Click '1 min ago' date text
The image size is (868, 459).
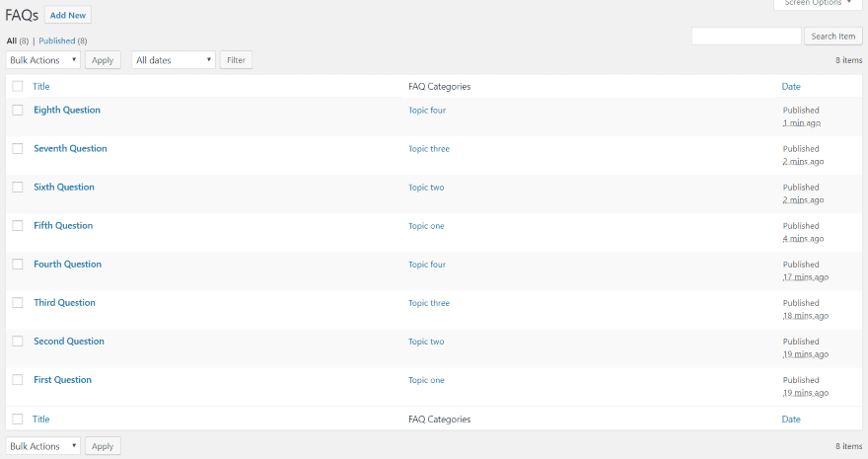pyautogui.click(x=802, y=123)
